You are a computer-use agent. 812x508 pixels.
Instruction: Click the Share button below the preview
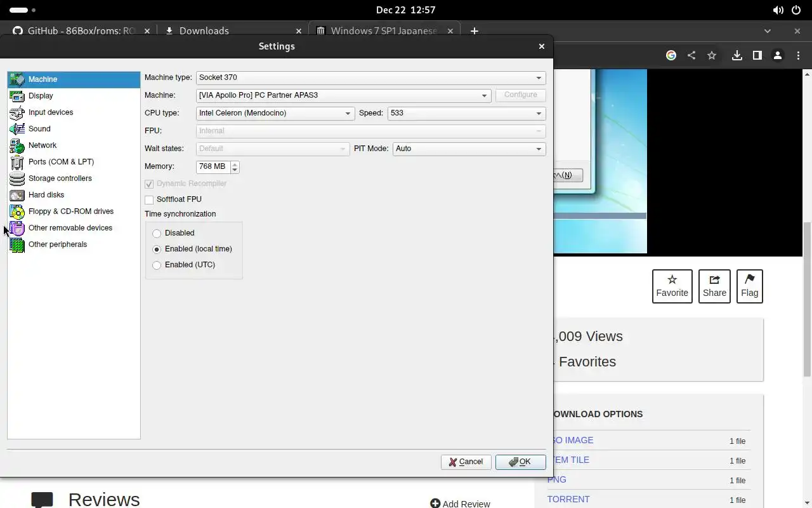pyautogui.click(x=714, y=286)
